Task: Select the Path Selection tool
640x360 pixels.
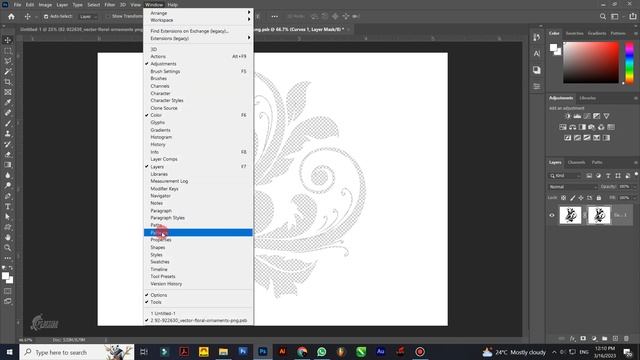Action: pyautogui.click(x=8, y=216)
